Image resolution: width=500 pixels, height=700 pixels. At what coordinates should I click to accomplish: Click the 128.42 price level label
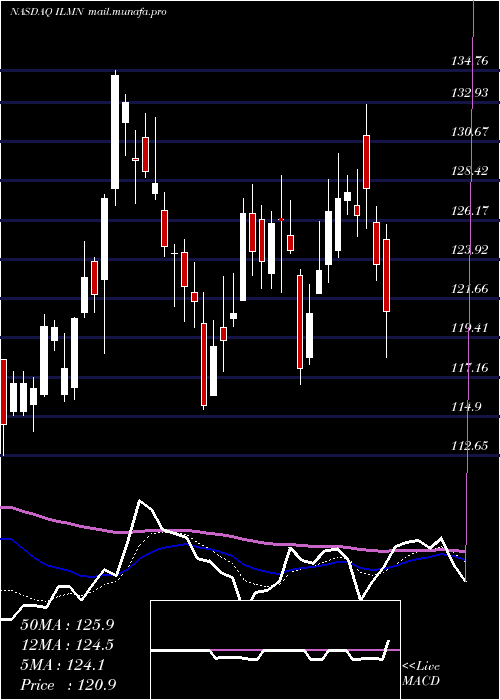pyautogui.click(x=470, y=171)
